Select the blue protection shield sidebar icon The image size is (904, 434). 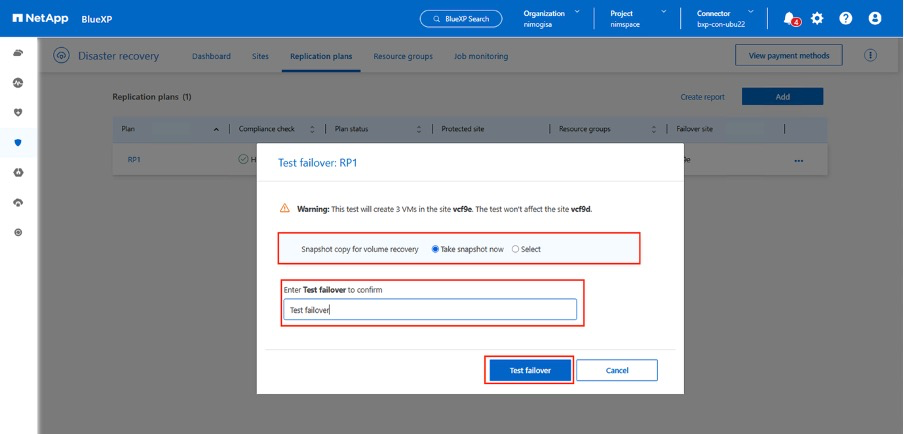point(18,142)
